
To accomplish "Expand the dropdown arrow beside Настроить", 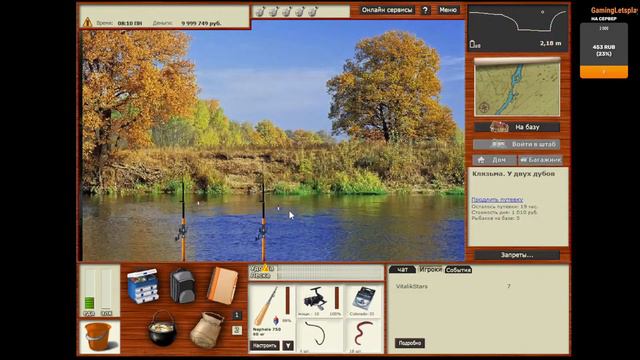I will point(288,345).
